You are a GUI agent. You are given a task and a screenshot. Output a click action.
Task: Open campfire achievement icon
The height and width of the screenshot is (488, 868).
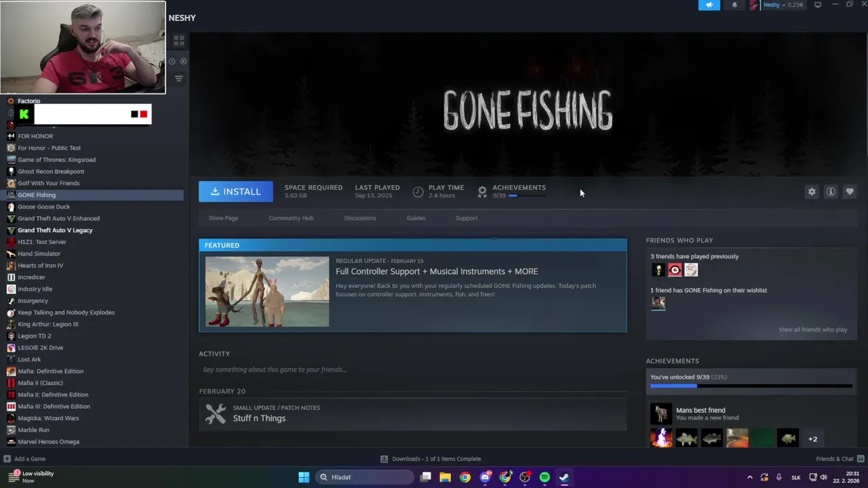tap(661, 439)
